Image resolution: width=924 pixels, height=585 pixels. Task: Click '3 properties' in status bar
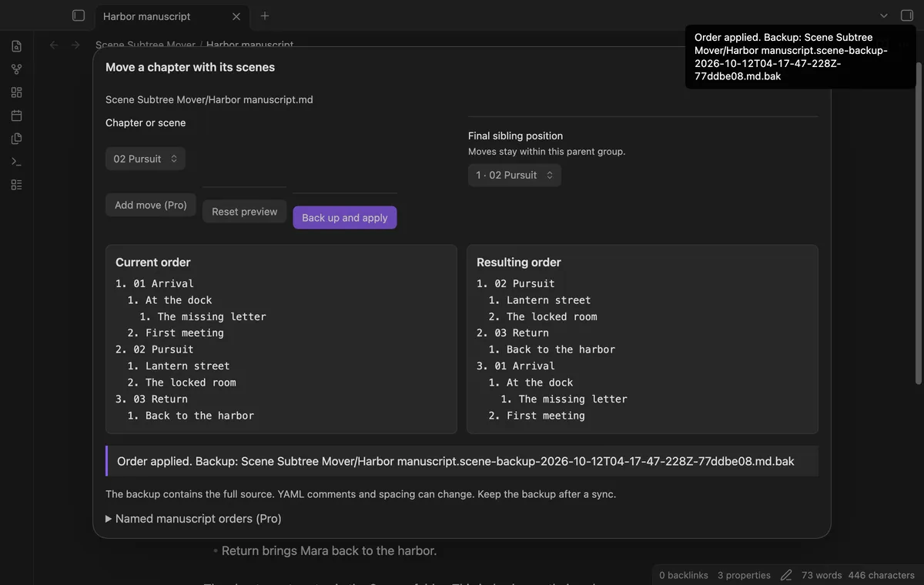(744, 575)
